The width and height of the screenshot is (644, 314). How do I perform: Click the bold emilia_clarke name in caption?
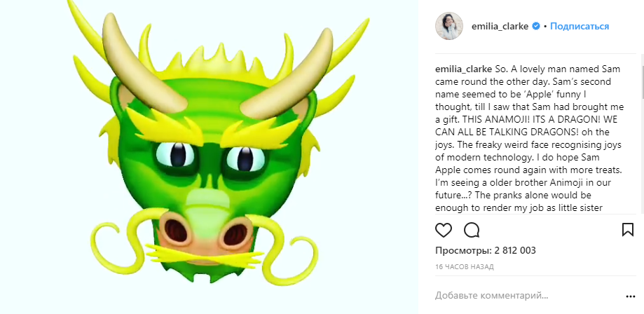tap(463, 69)
